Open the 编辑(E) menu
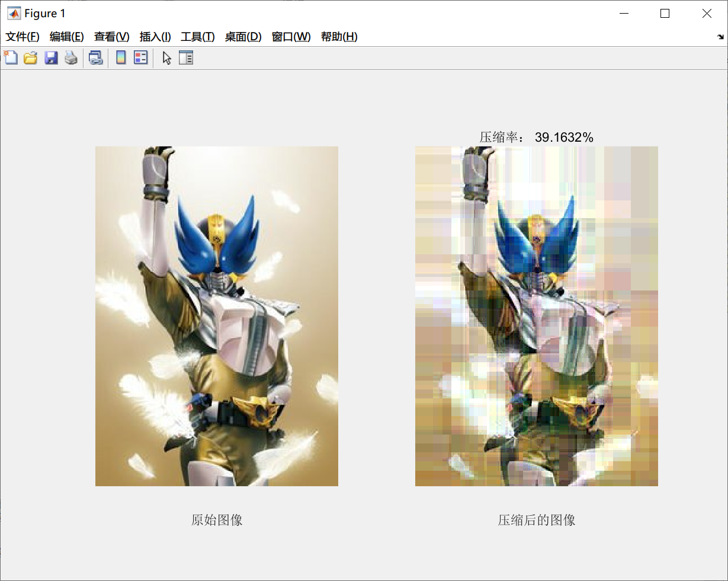The height and width of the screenshot is (581, 728). coord(66,37)
